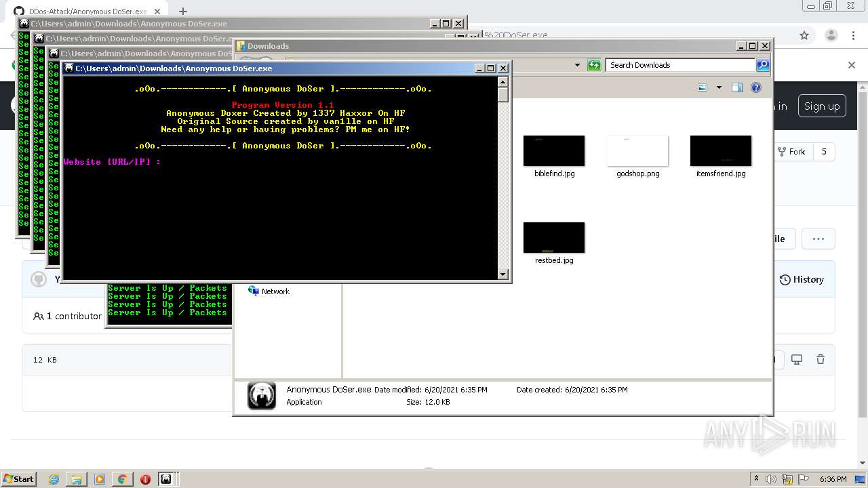Image resolution: width=868 pixels, height=488 pixels.
Task: Expand the Explorer address bar history dropdown
Action: click(x=577, y=65)
